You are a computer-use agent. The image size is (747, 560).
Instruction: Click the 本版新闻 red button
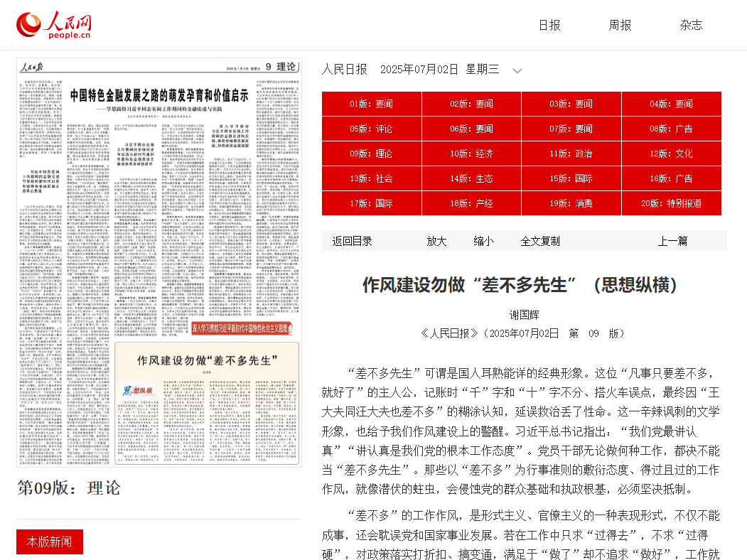[50, 542]
